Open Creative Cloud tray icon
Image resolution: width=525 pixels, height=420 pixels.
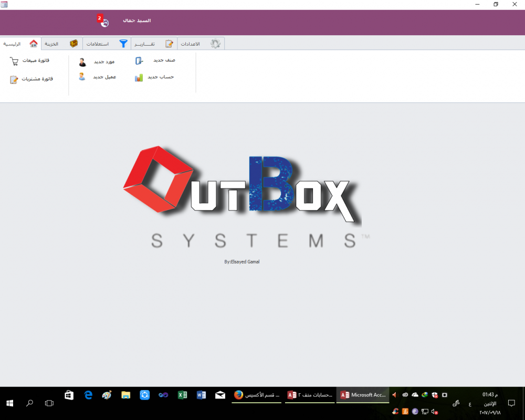(405, 395)
